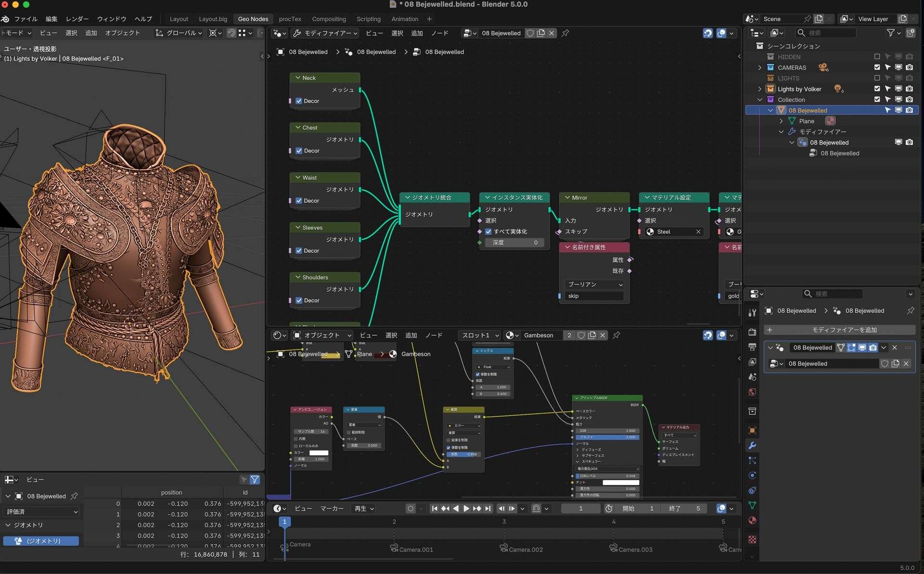
Task: Disable すべて実体化 checkbox on the instance node
Action: click(x=488, y=231)
